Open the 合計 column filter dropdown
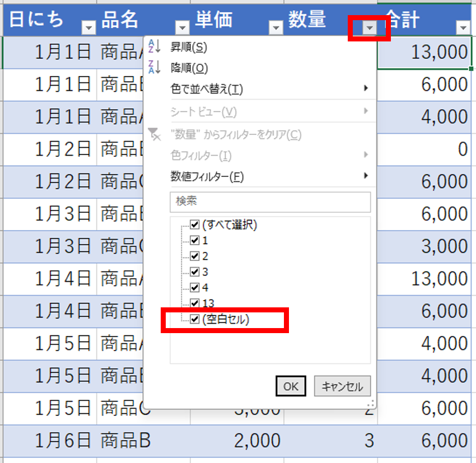Viewport: 476px width, 463px height. (463, 27)
